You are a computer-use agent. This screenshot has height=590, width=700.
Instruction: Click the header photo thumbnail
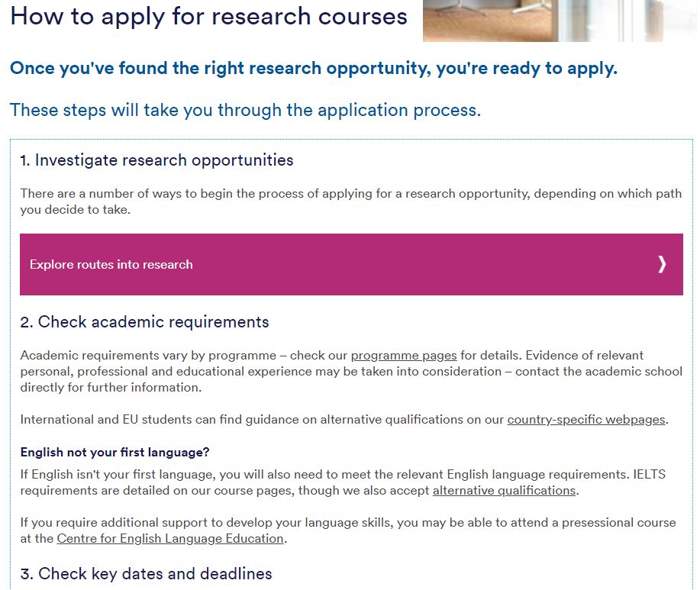tap(560, 21)
